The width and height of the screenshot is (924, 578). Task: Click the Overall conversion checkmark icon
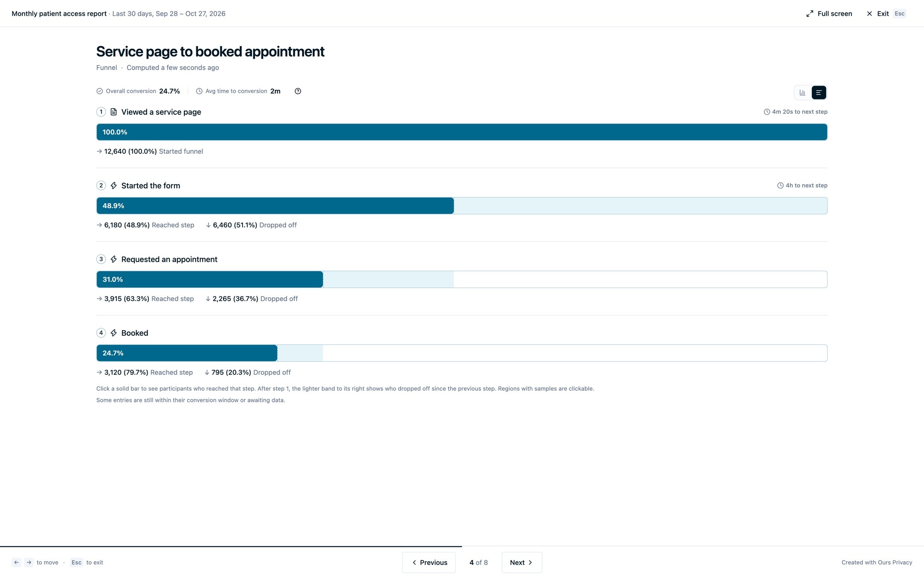(x=100, y=91)
